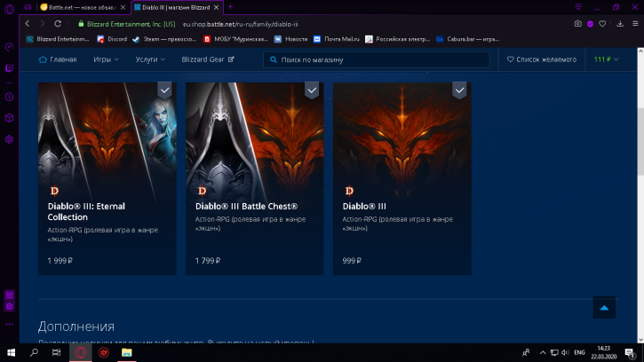Open File Explorer from the taskbar
The image size is (644, 362).
coord(126,352)
